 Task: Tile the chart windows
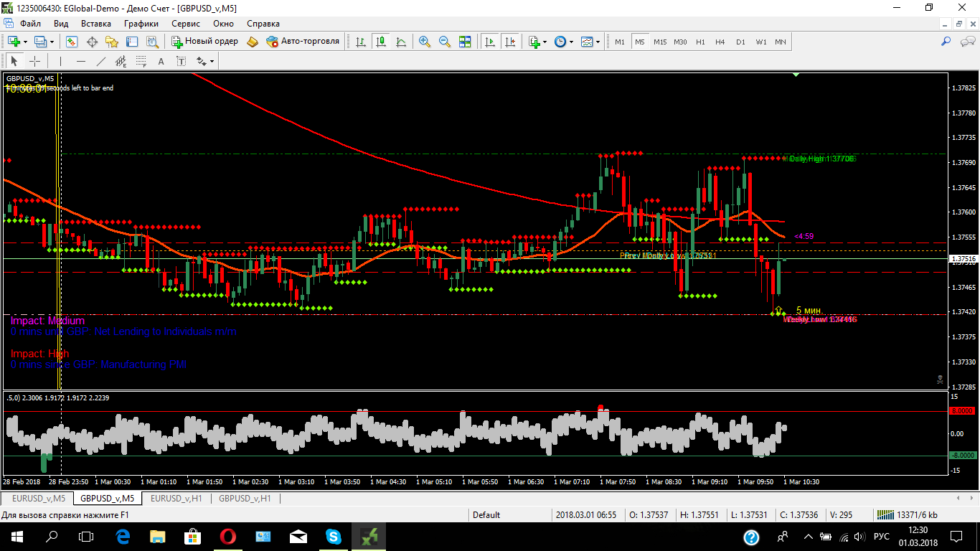tap(465, 42)
